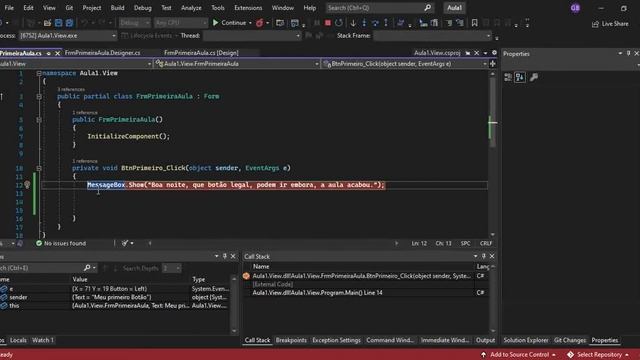Click the Step Out icon

point(386,23)
